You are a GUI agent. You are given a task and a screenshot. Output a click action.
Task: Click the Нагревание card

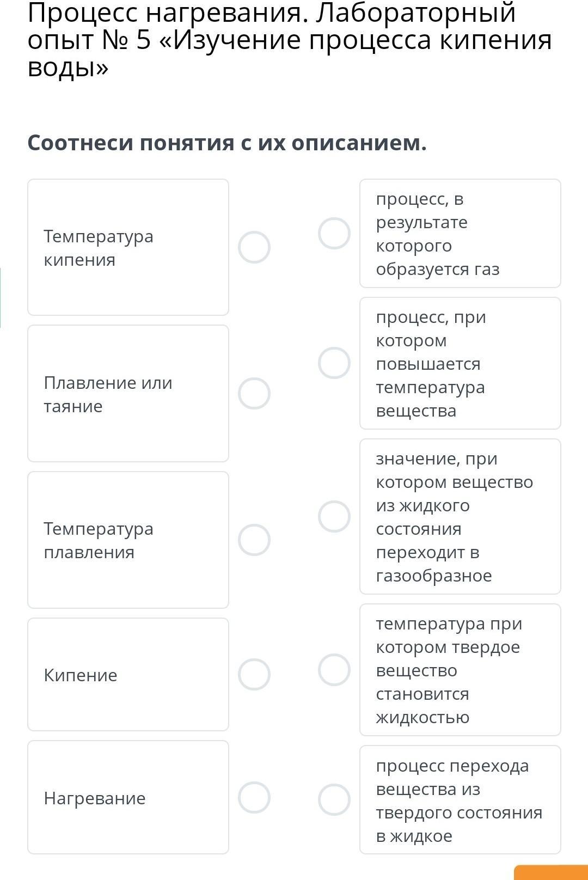[128, 797]
